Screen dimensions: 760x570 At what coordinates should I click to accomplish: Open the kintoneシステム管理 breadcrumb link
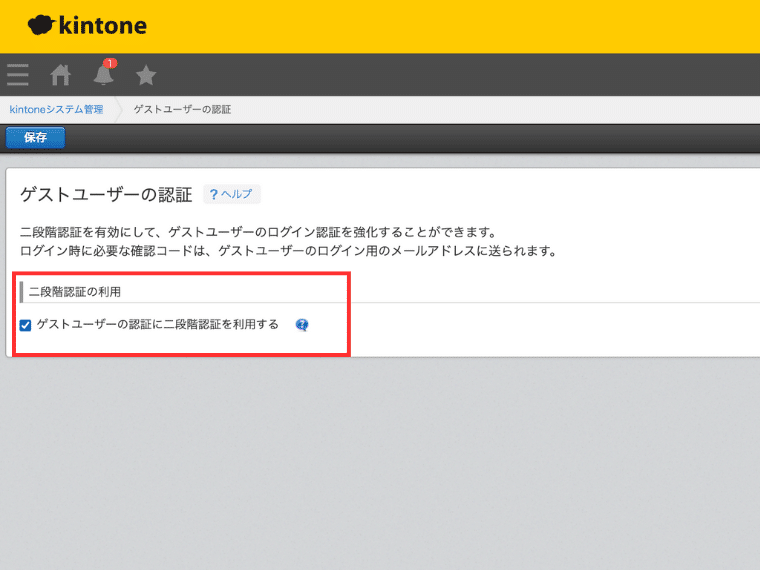(56, 110)
